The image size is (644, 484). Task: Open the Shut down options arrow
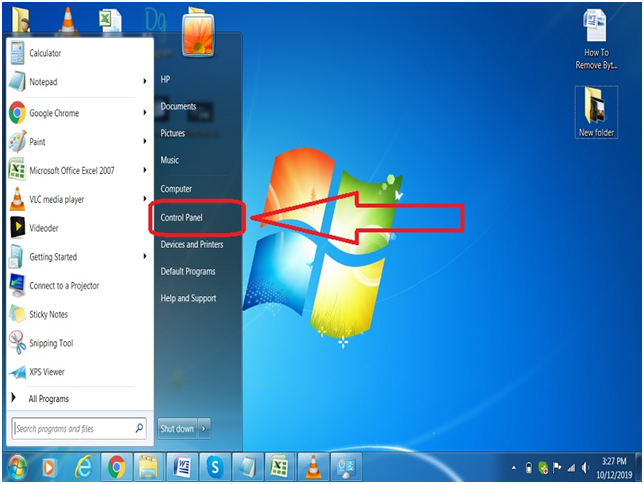204,429
